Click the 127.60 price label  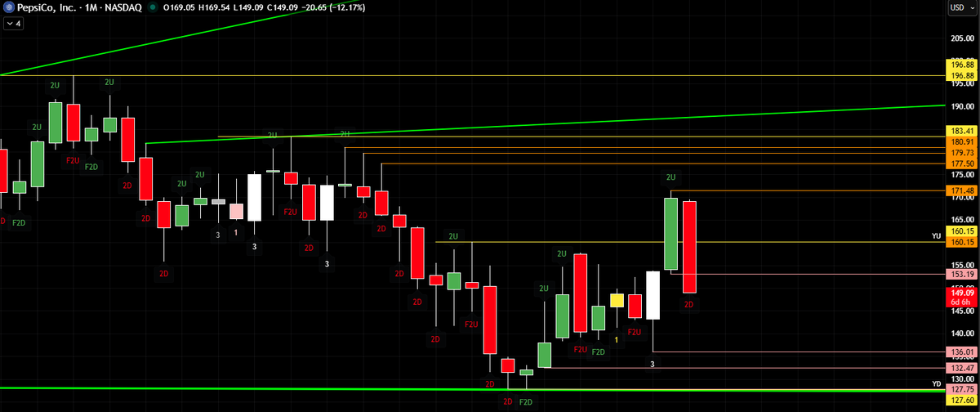coord(960,401)
